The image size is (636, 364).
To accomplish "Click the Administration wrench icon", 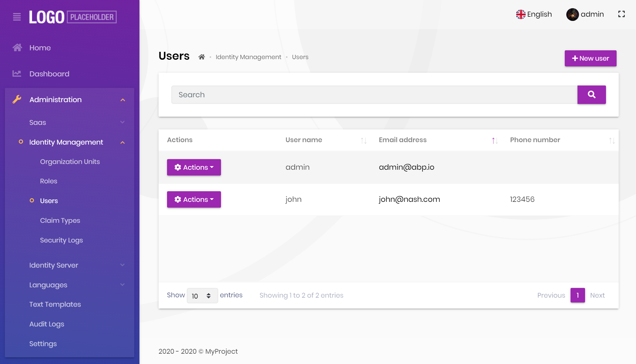I will pos(17,99).
